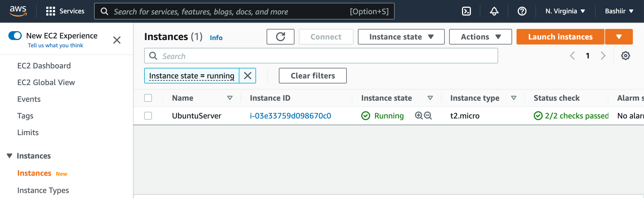The image size is (644, 198).
Task: Go to Instance Types in sidebar
Action: (x=43, y=190)
